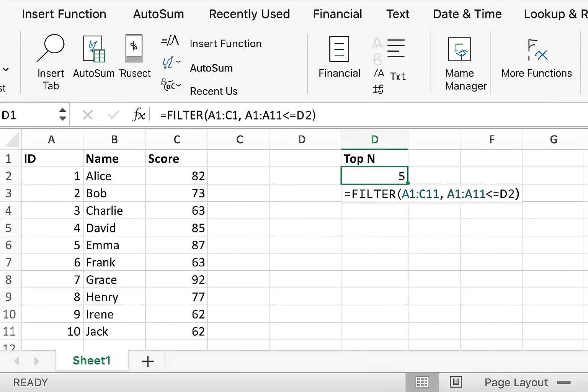
Task: Select the Sheet1 tab
Action: click(x=91, y=361)
